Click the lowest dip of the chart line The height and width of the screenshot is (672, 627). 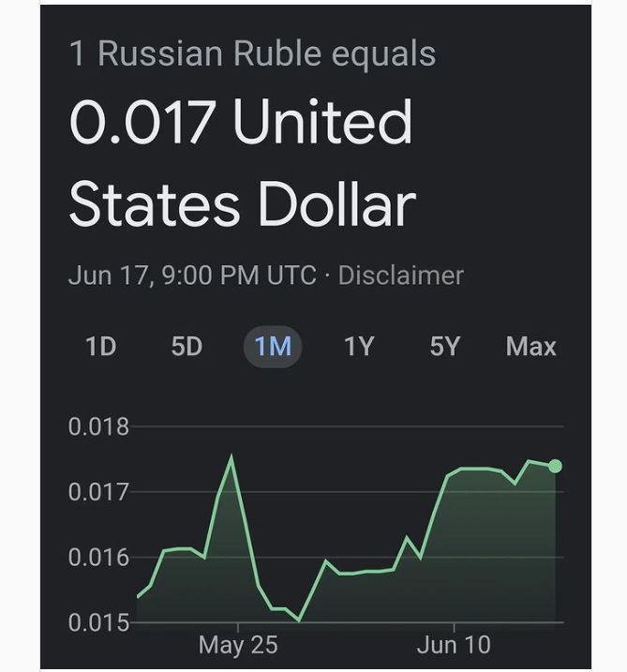click(x=299, y=620)
